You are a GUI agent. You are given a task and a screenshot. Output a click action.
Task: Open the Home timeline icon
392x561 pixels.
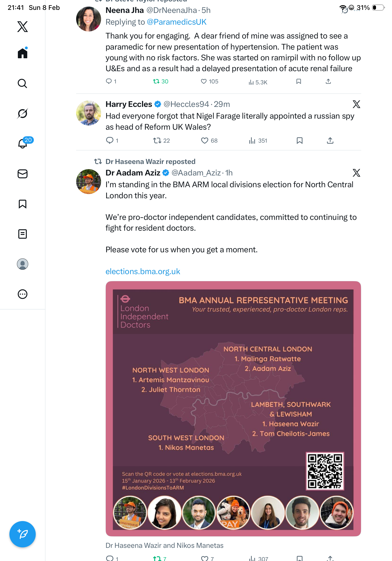[23, 53]
